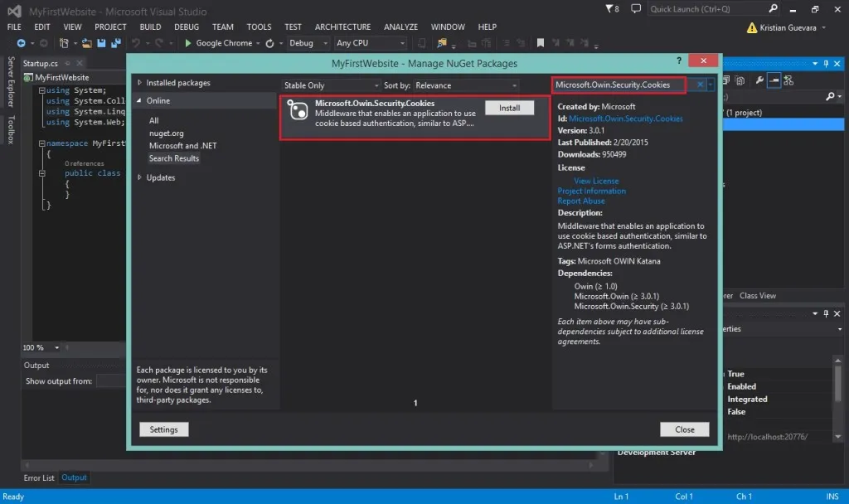
Task: Click the Bookmark toolbar icon
Action: [540, 43]
